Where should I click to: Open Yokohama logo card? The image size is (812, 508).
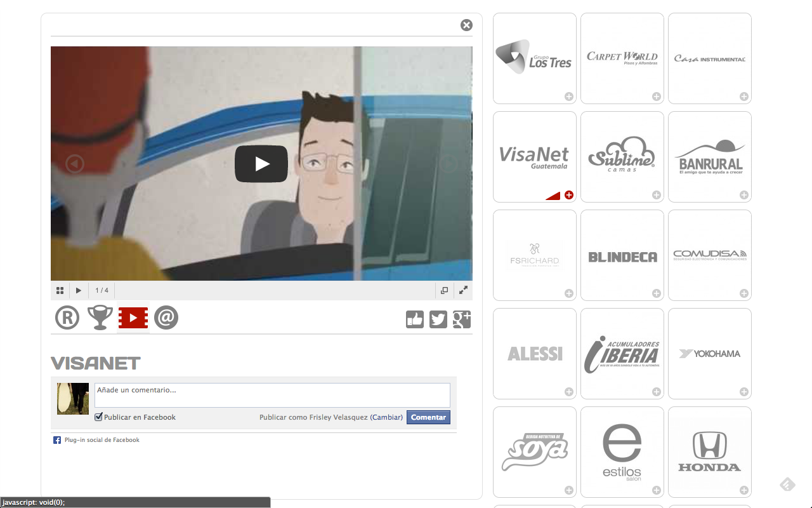(710, 354)
